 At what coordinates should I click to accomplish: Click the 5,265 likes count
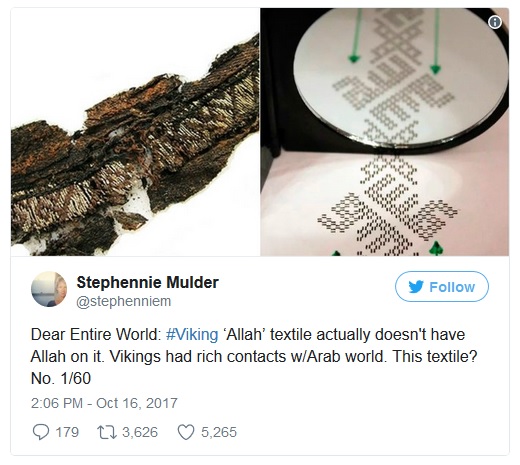tap(219, 432)
